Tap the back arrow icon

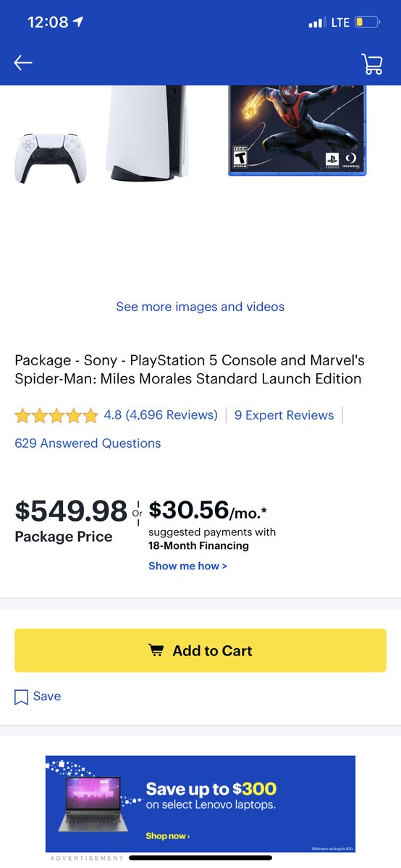tap(23, 63)
